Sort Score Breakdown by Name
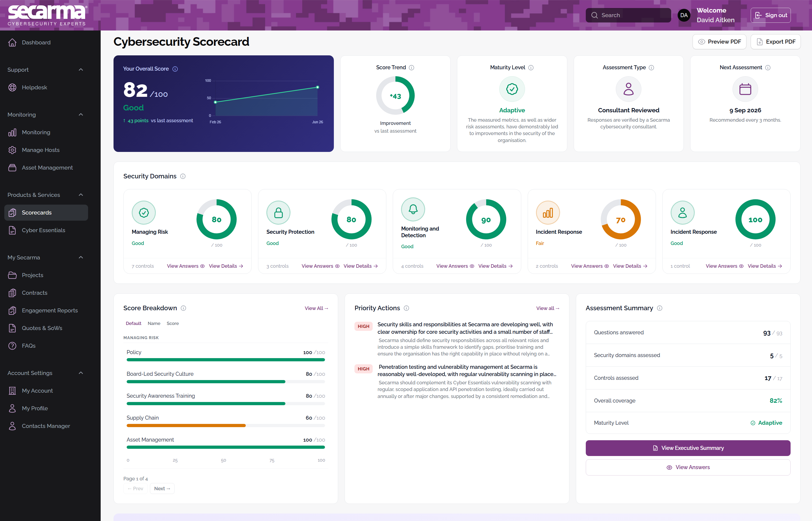Screen dimensions: 812x521 tap(154, 323)
